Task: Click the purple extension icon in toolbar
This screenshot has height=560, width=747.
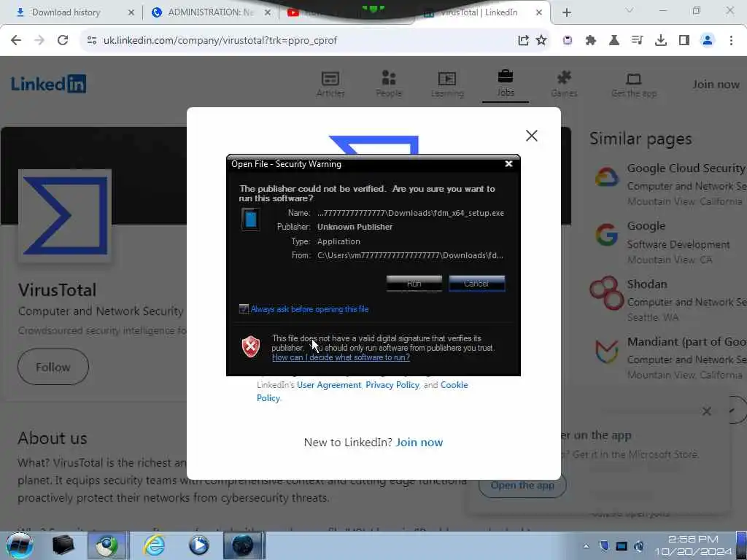Action: (x=568, y=41)
